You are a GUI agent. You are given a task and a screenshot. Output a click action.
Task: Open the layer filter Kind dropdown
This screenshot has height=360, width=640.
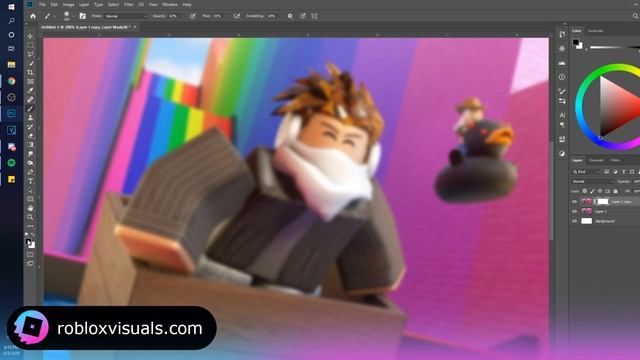click(586, 172)
